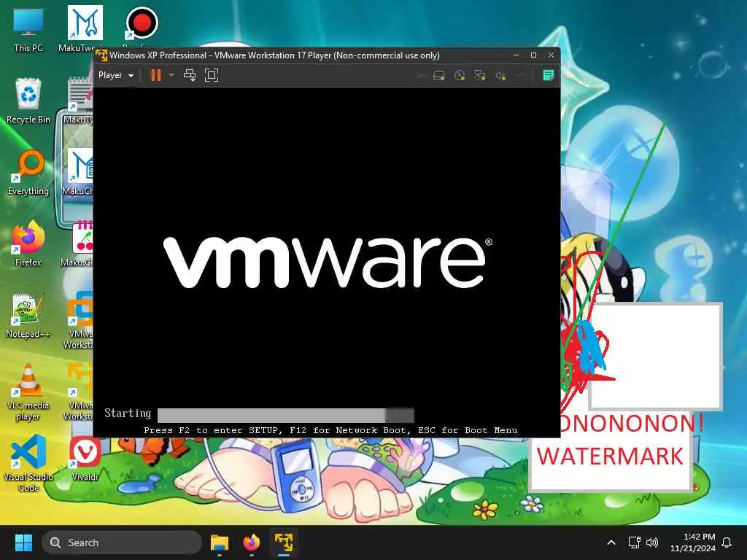Enter VMware full screen mode
The width and height of the screenshot is (747, 560).
pos(212,75)
